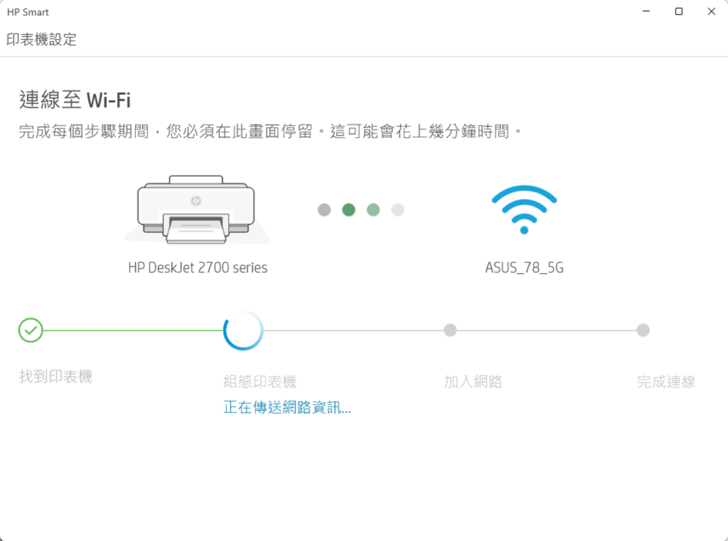The height and width of the screenshot is (541, 728).
Task: Click the 連線至 Wi-Fi heading
Action: [75, 100]
